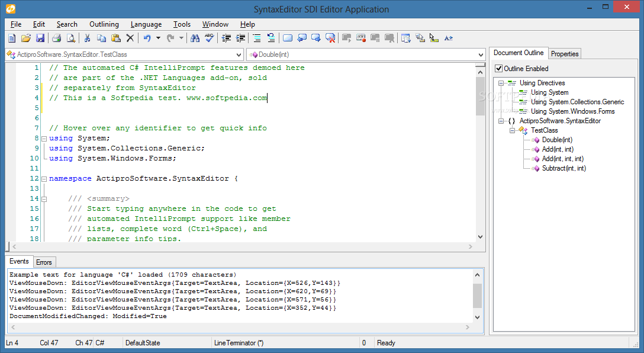Collapse the ActiproSoftware.SyntaxEditor namespace tree node
Image resolution: width=644 pixels, height=353 pixels.
[501, 121]
